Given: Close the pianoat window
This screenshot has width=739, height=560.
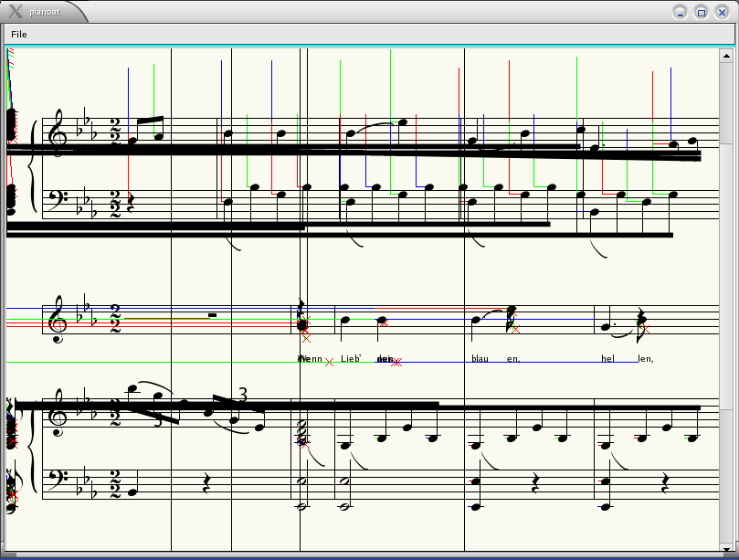Looking at the screenshot, I should (722, 12).
